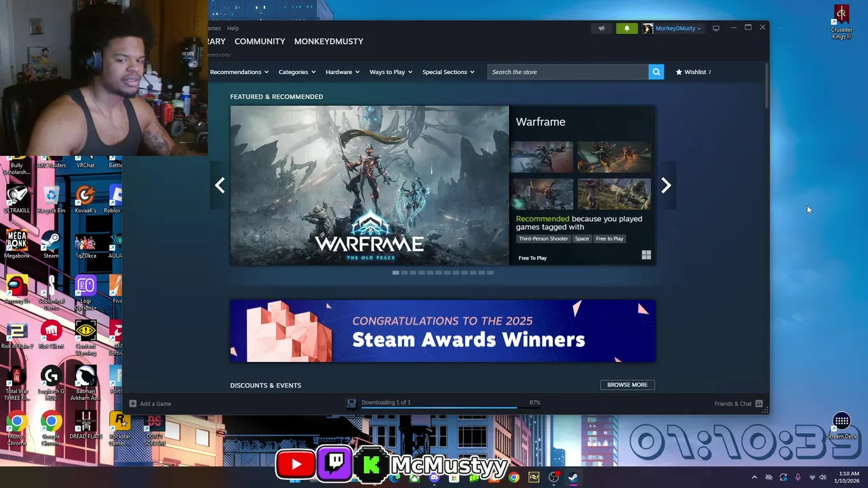The width and height of the screenshot is (868, 488).
Task: Open the MonkeyDMusty account dropdown
Action: tap(678, 28)
